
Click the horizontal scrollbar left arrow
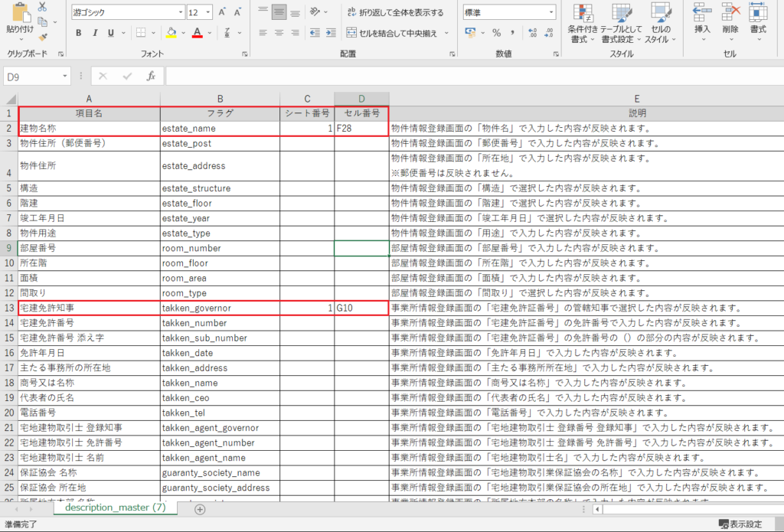point(597,509)
